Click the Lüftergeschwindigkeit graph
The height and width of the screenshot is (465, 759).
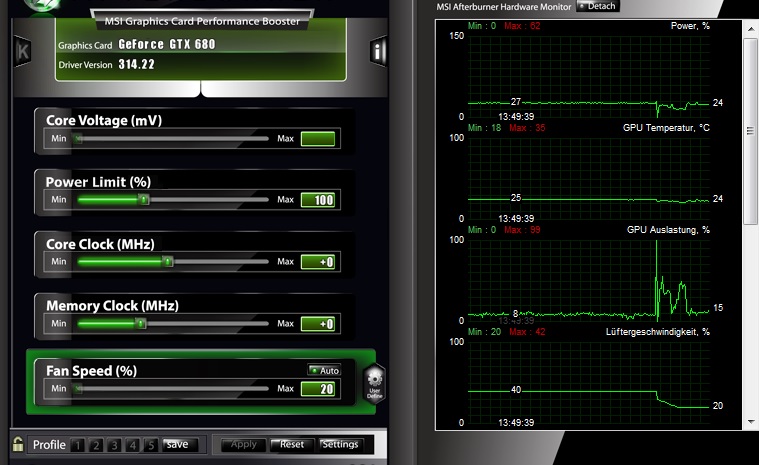click(x=589, y=381)
